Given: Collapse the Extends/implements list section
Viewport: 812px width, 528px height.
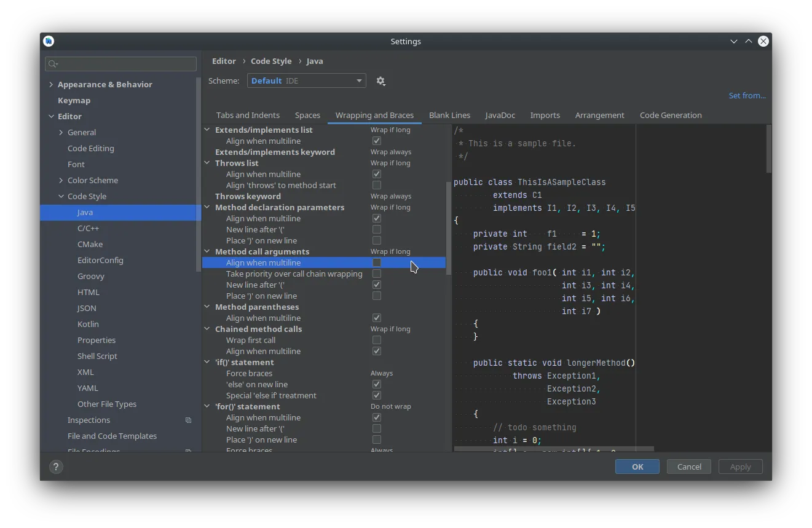Looking at the screenshot, I should click(x=207, y=130).
